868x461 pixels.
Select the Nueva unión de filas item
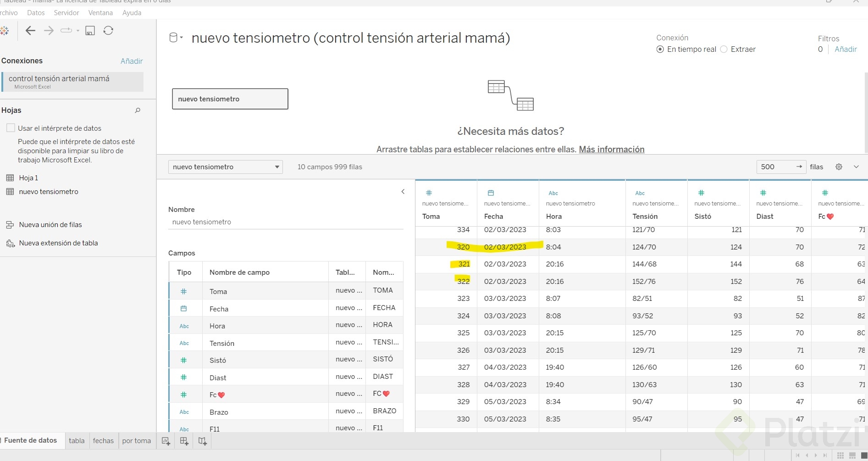[x=50, y=225]
